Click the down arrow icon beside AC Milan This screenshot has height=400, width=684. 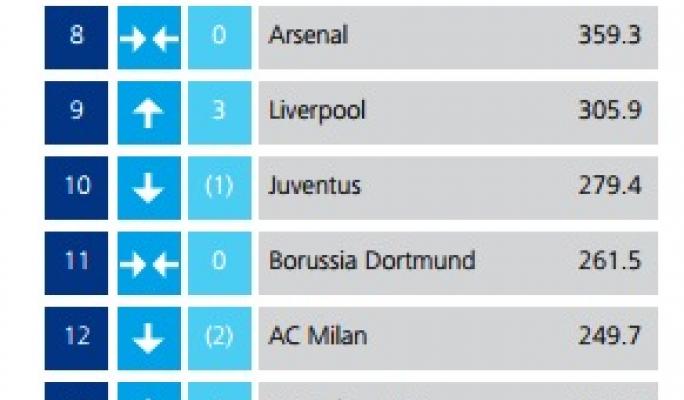(x=149, y=337)
